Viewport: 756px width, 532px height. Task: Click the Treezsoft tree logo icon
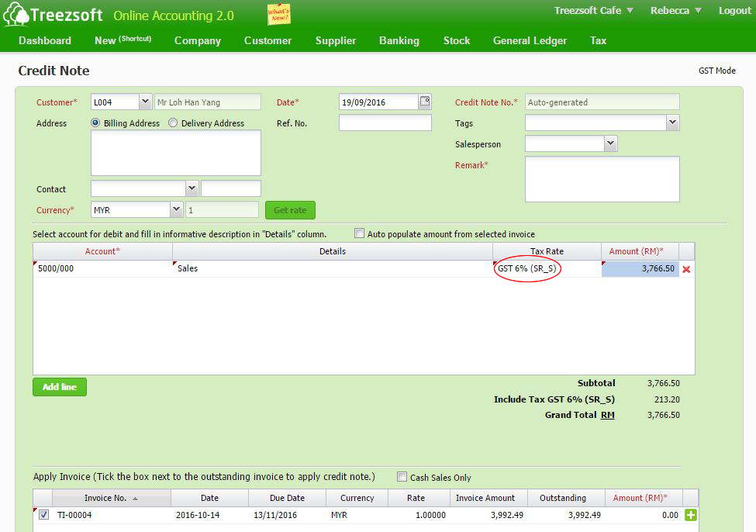[x=16, y=15]
